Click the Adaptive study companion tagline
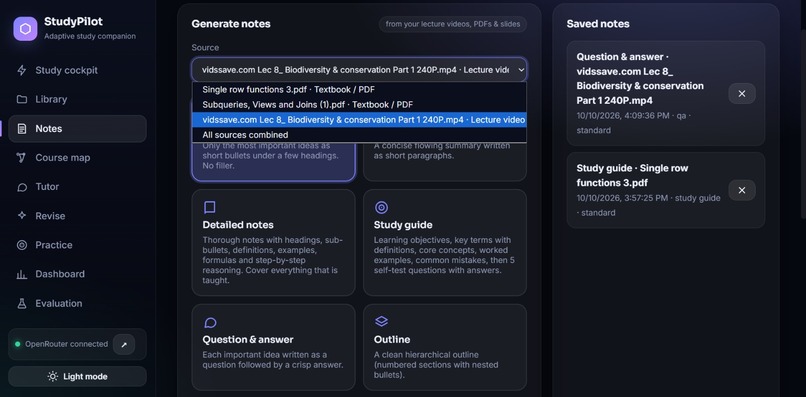This screenshot has height=397, width=806. click(90, 37)
